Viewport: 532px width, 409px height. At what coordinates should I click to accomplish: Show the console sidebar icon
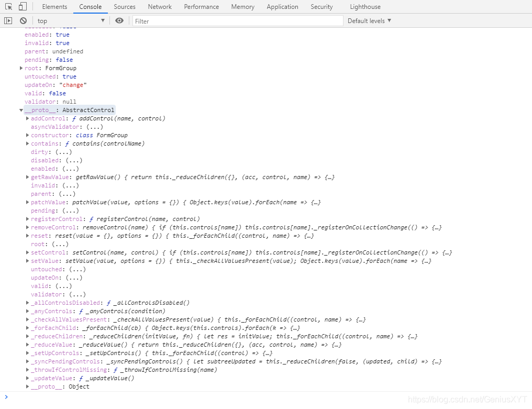[x=8, y=21]
